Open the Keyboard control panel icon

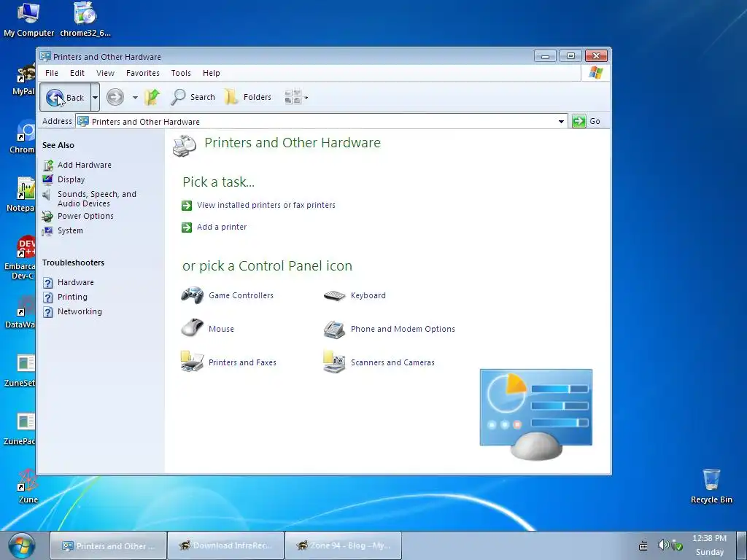[x=334, y=296]
